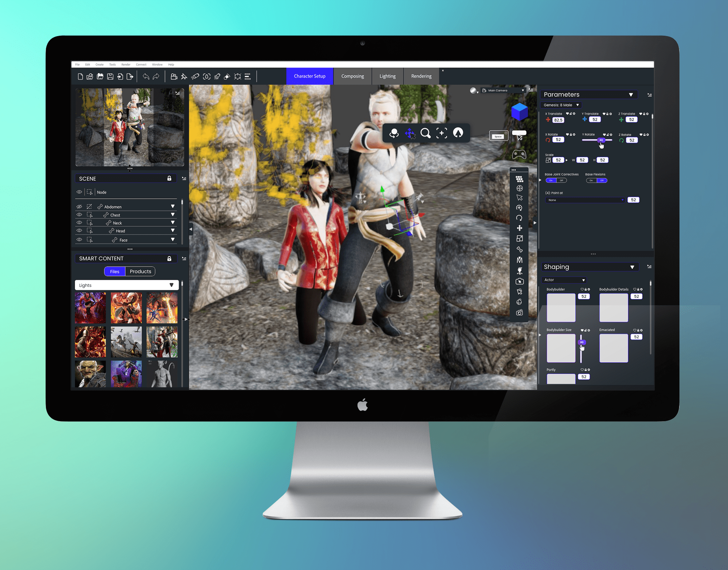728x570 pixels.
Task: Collapse the vertical toolbar with triple arrows
Action: 514,170
